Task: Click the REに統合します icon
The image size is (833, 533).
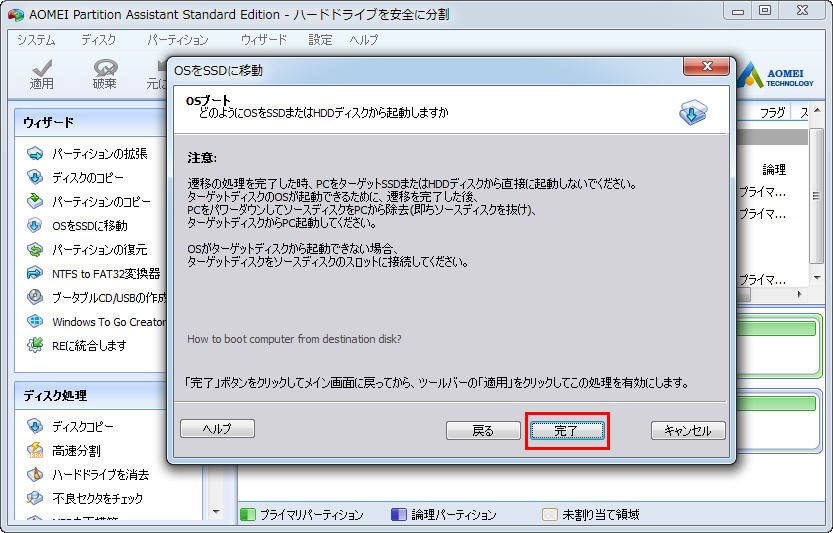Action: click(x=35, y=345)
